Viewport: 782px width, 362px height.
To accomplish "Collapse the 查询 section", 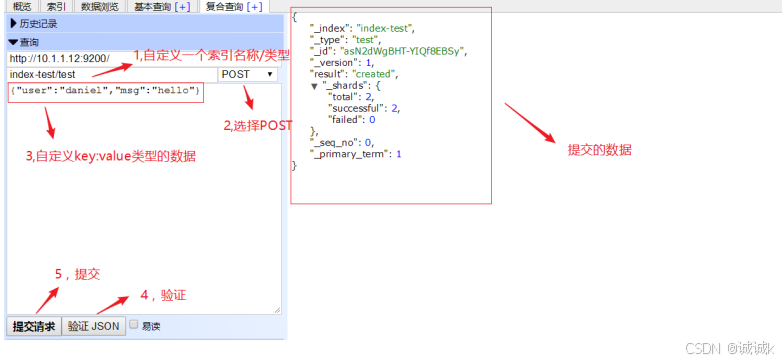I will pos(145,42).
